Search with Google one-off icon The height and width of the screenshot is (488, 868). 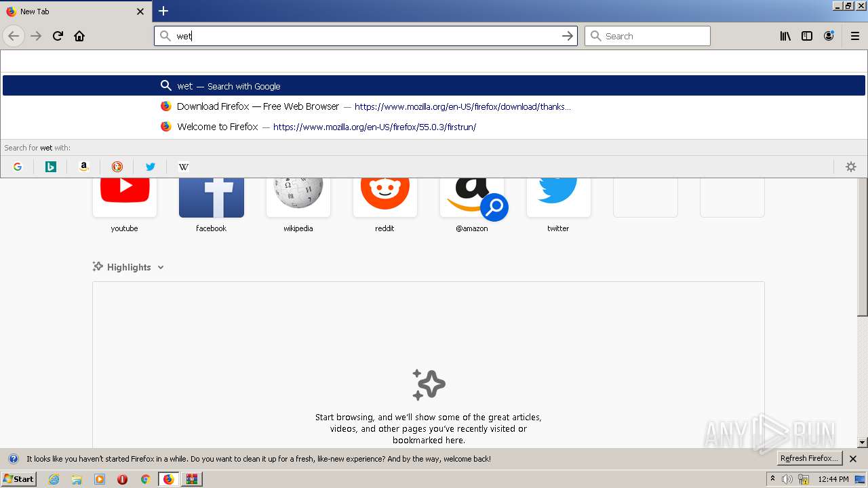tap(18, 167)
